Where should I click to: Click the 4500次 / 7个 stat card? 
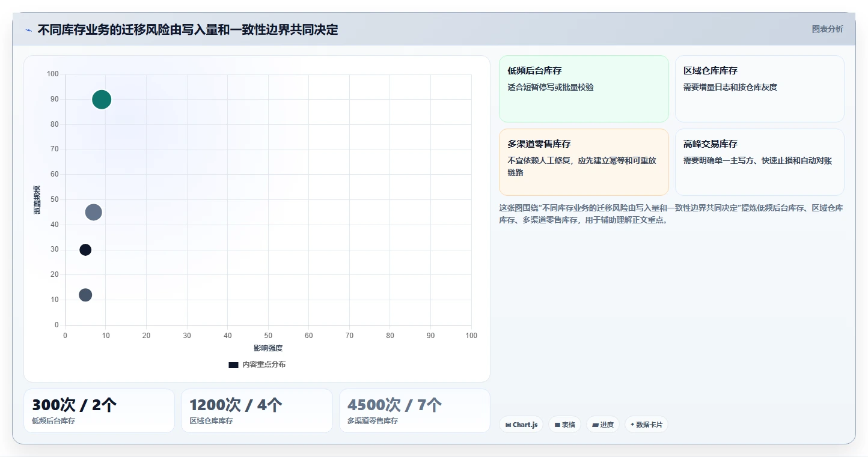[415, 411]
